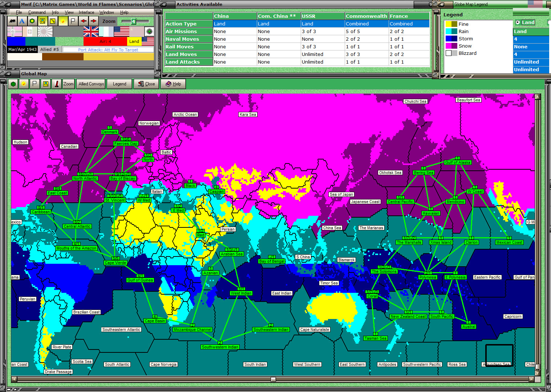The image size is (551, 392).
Task: Click the horizontal scrollbar thumb under the map
Action: [273, 379]
